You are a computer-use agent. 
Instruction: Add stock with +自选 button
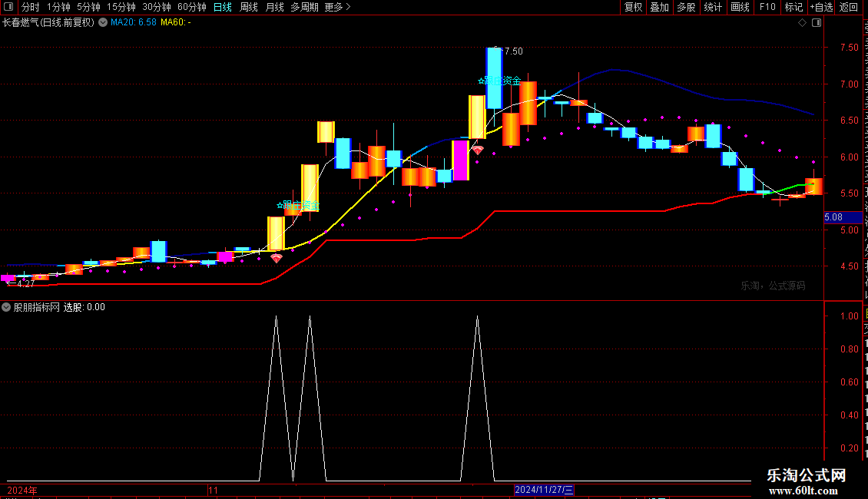(x=821, y=7)
